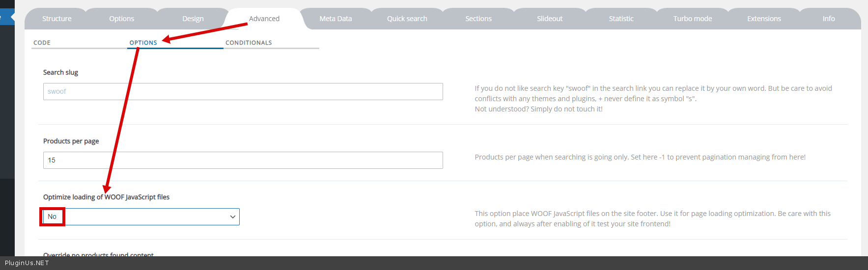868x270 pixels.
Task: Focus the Products per page field
Action: pyautogui.click(x=243, y=160)
